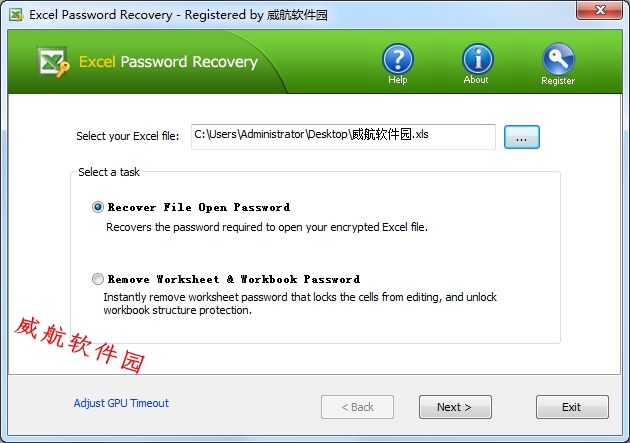This screenshot has height=443, width=630.
Task: Click inside the Excel file path field
Action: (343, 137)
